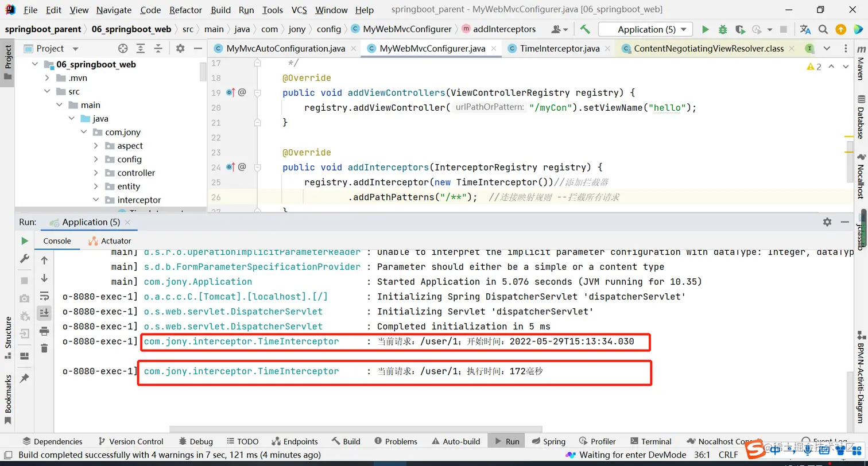The width and height of the screenshot is (868, 466).
Task: Switch to MyMvcAutoConfiguration.java tab
Action: coord(285,49)
